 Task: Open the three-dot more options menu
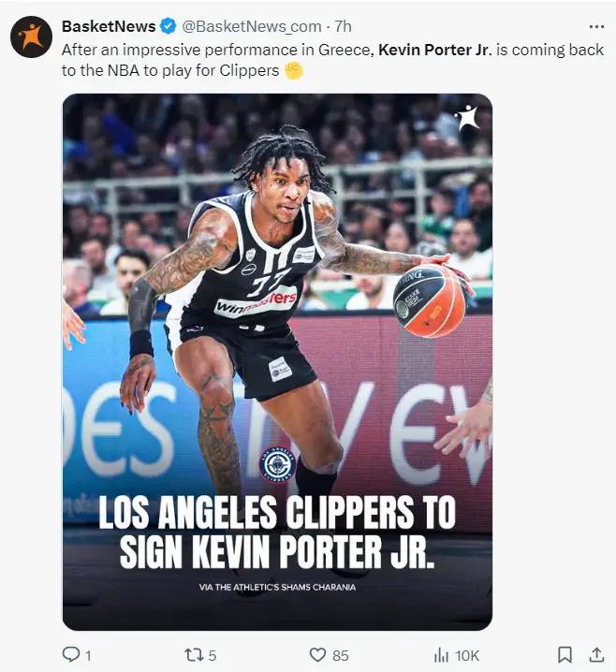point(596,26)
